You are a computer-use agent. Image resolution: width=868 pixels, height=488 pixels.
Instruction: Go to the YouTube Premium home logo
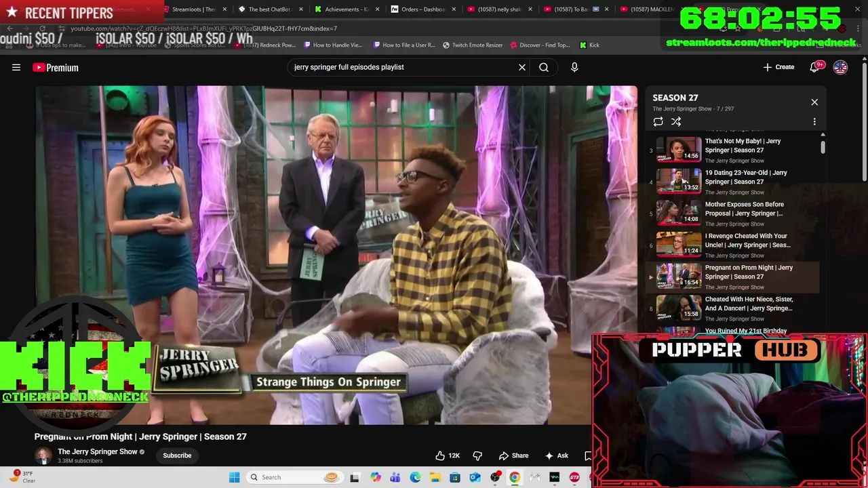pyautogui.click(x=56, y=67)
